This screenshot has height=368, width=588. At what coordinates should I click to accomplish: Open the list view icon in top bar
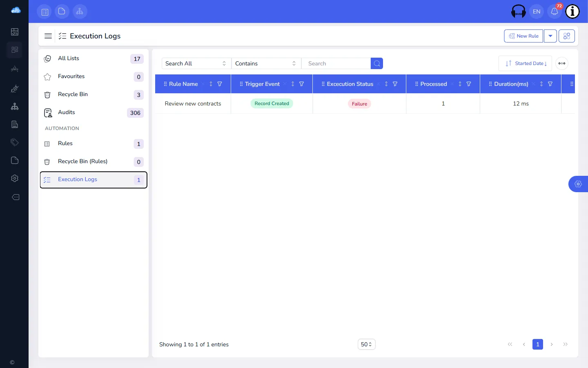pos(45,11)
